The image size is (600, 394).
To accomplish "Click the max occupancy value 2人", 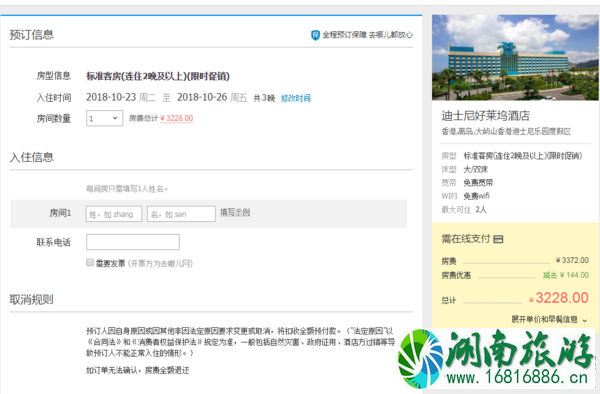I will (x=481, y=210).
